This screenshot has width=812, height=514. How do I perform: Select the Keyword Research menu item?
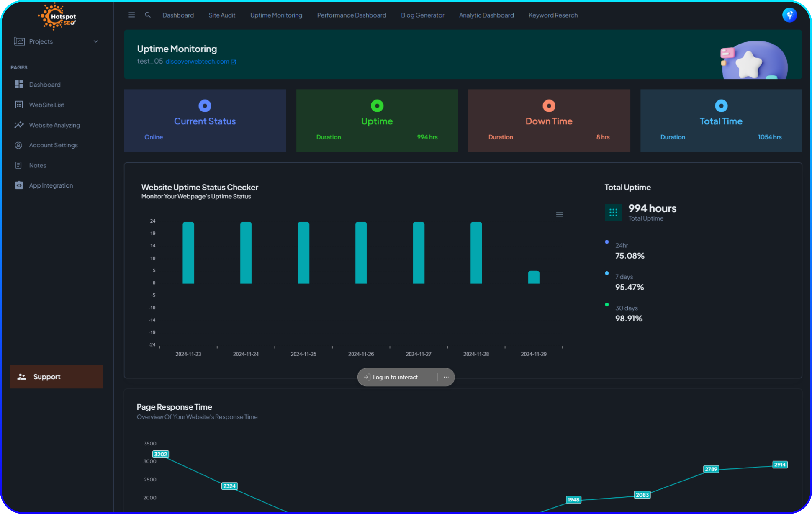click(x=553, y=15)
